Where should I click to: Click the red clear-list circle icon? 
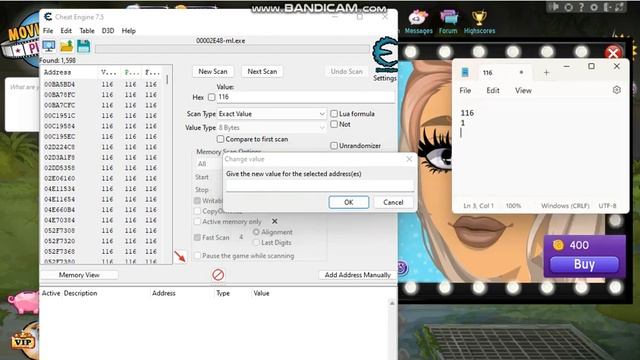(218, 275)
